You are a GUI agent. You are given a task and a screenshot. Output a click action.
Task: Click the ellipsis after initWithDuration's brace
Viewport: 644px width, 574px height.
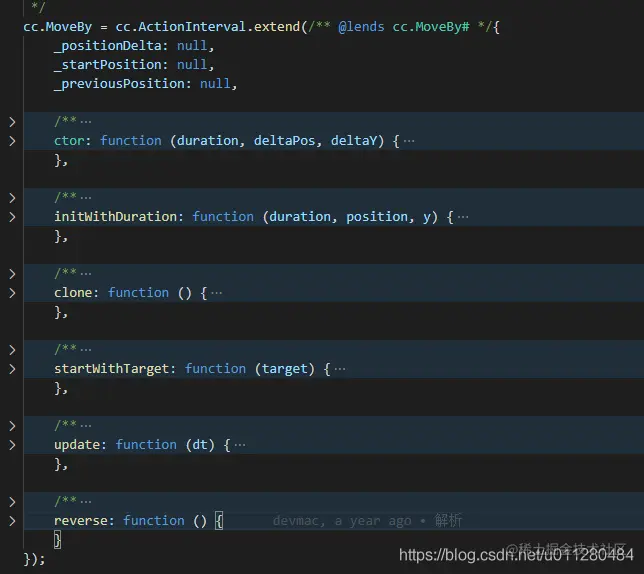tap(463, 217)
